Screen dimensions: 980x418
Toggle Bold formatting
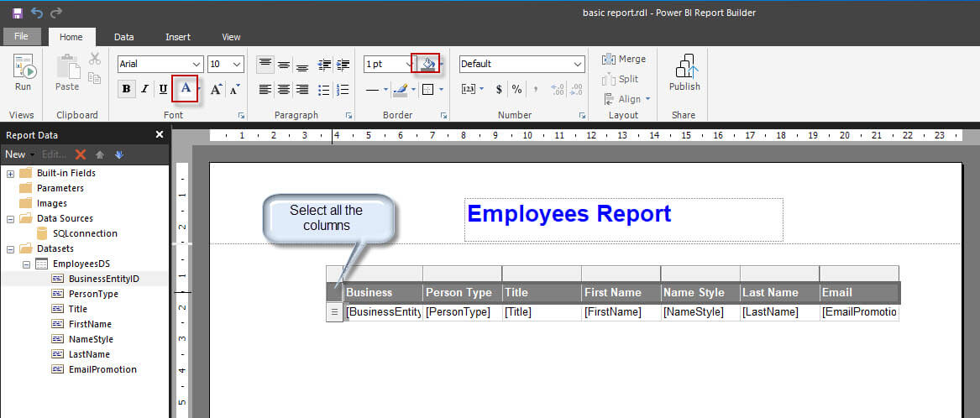click(x=126, y=89)
